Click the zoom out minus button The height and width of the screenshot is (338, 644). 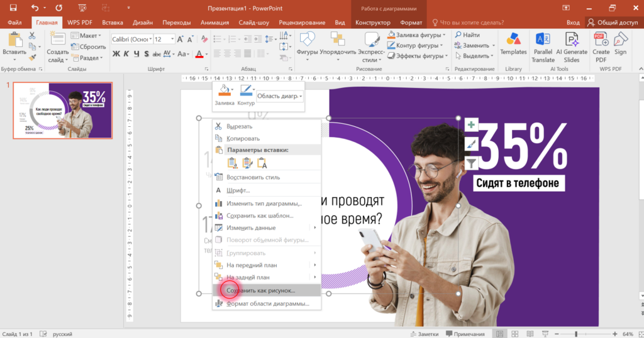pos(557,334)
